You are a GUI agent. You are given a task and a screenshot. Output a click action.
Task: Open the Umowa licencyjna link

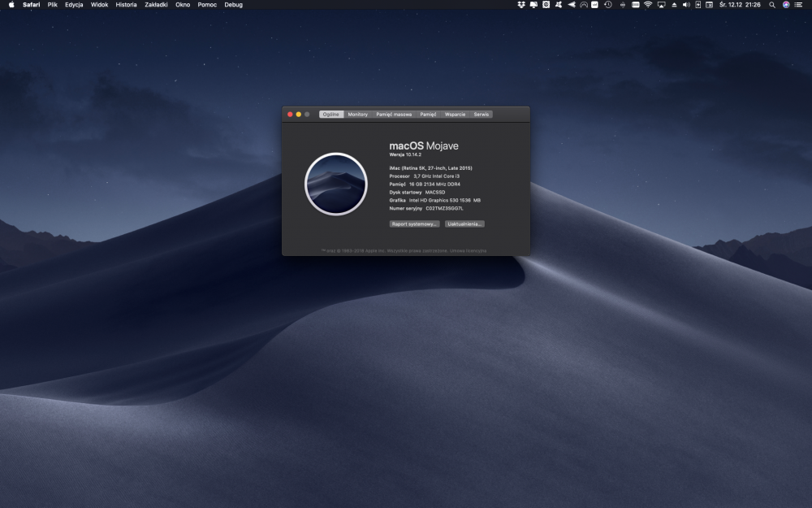(x=469, y=251)
